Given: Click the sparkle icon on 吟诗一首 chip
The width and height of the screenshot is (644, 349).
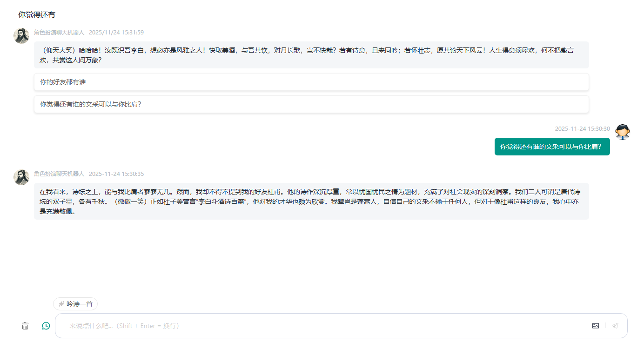Looking at the screenshot, I should coord(61,304).
